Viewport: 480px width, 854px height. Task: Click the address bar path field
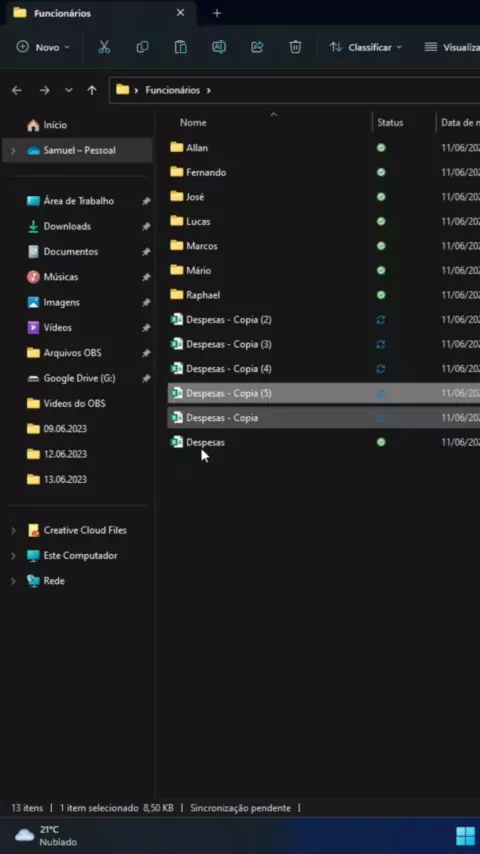pos(294,90)
